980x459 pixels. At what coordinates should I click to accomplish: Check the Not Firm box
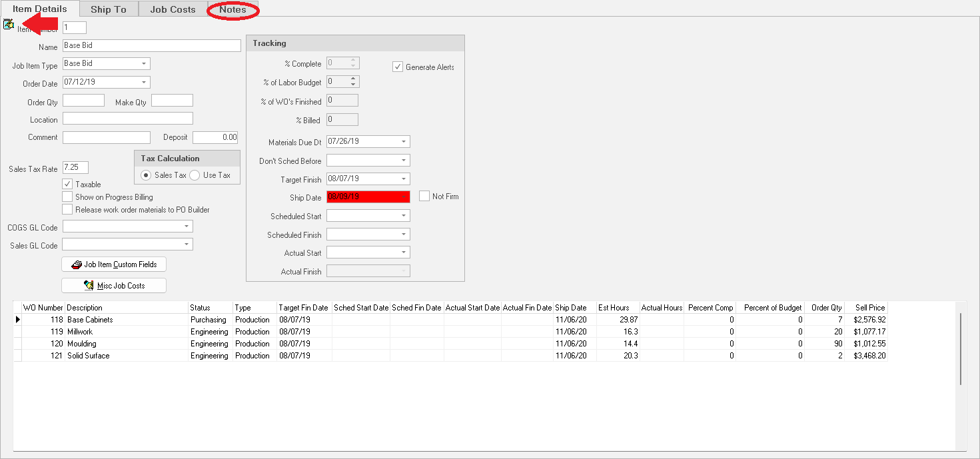tap(424, 196)
